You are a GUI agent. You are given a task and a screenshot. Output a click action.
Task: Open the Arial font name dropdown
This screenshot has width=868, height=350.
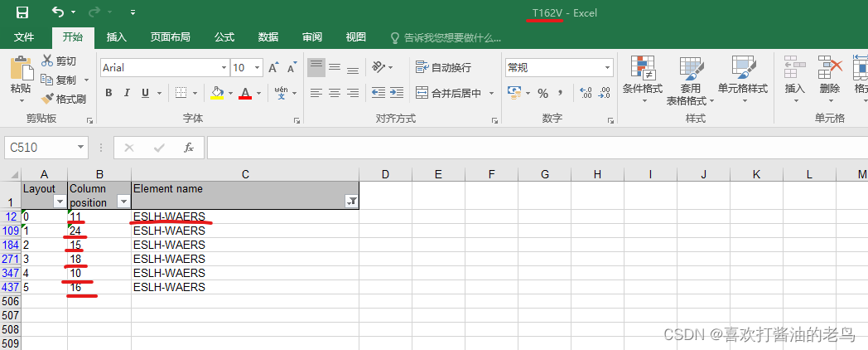point(224,68)
